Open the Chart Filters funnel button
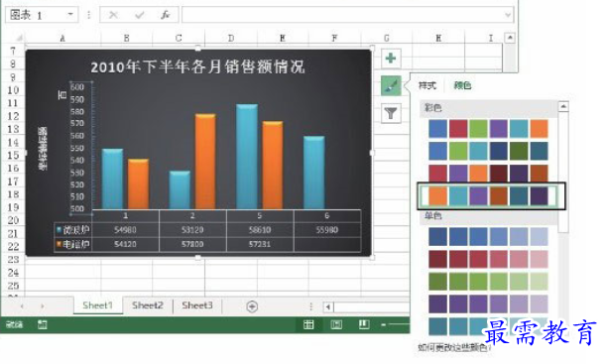Image resolution: width=605 pixels, height=364 pixels. [x=391, y=113]
